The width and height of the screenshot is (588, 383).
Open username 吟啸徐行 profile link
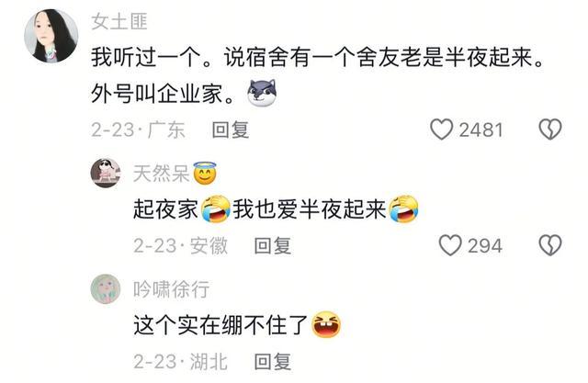(172, 289)
